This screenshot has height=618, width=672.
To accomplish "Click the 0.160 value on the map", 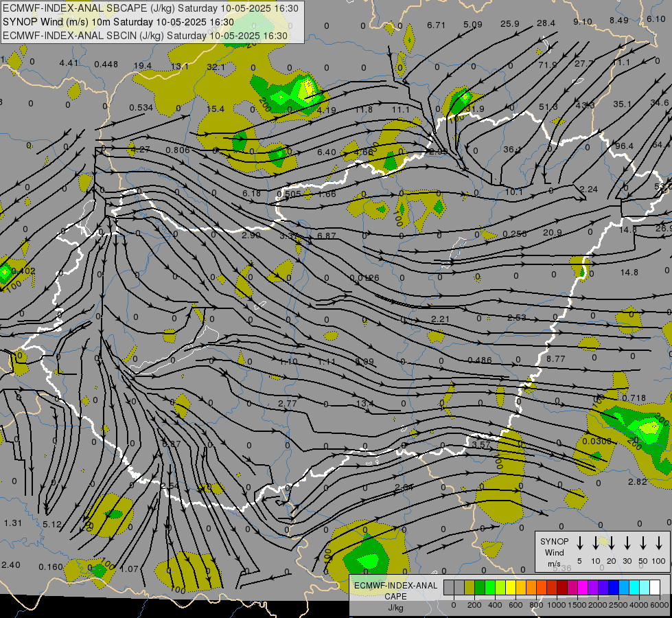I will click(x=51, y=567).
